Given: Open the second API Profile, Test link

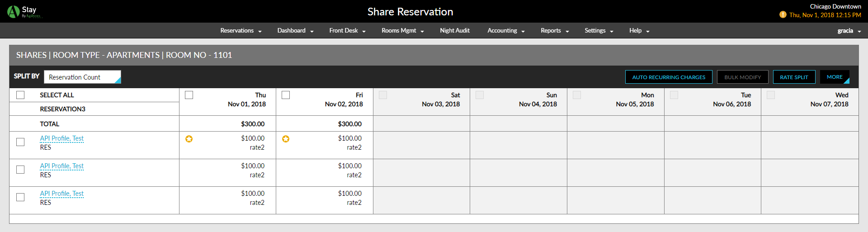Looking at the screenshot, I should pos(62,166).
